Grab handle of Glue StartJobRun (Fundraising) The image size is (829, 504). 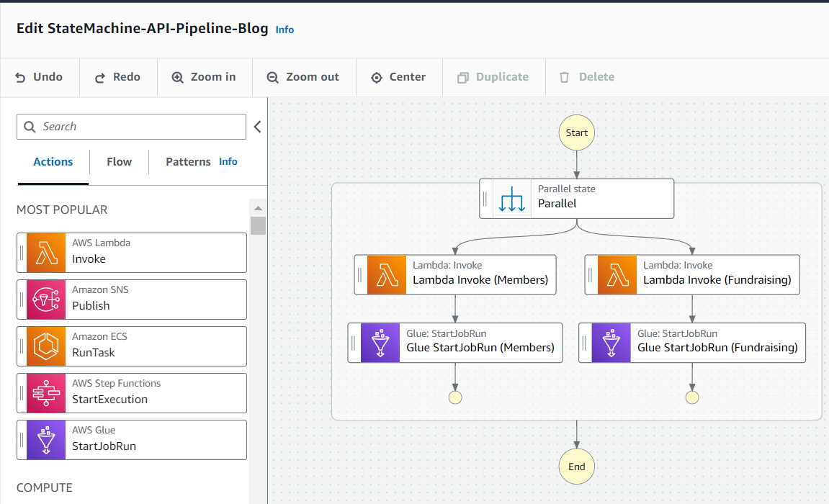[x=584, y=343]
